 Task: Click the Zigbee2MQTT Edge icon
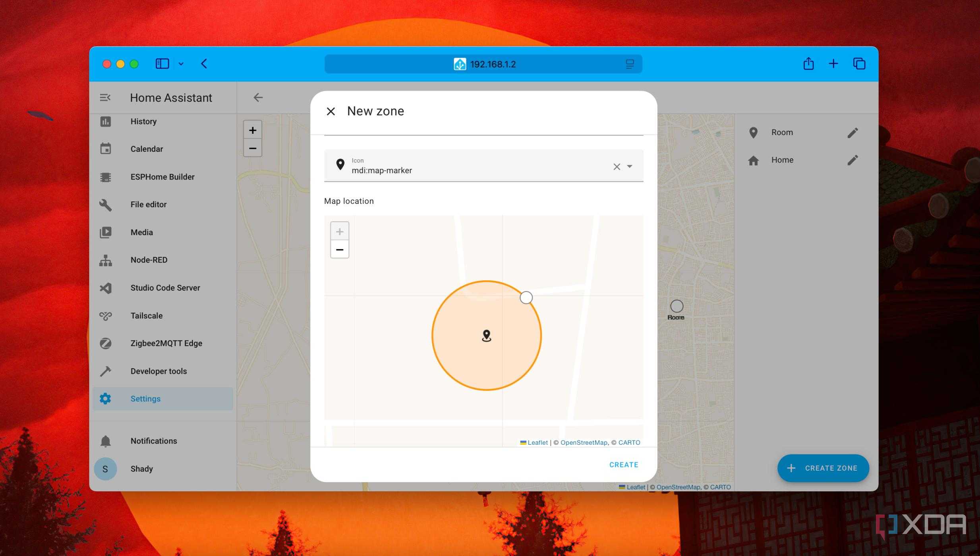tap(105, 344)
